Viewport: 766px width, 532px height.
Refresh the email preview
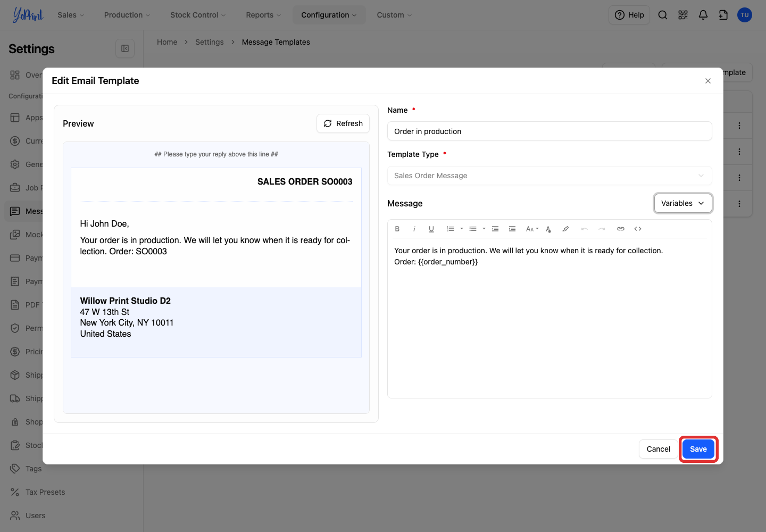pos(343,123)
